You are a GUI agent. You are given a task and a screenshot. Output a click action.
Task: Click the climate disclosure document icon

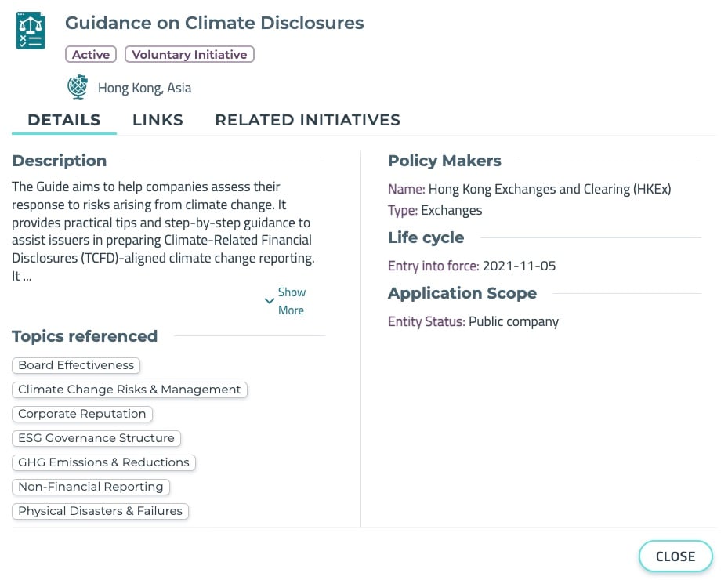pyautogui.click(x=30, y=30)
